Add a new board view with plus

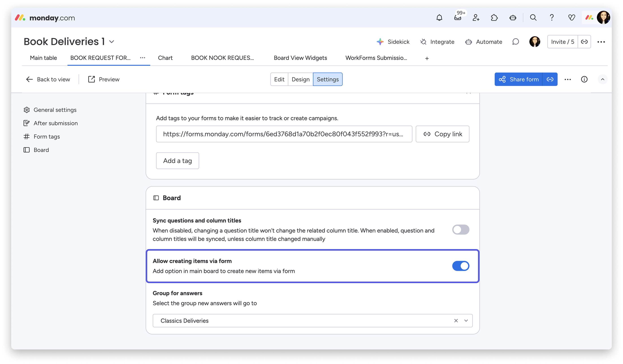[427, 58]
